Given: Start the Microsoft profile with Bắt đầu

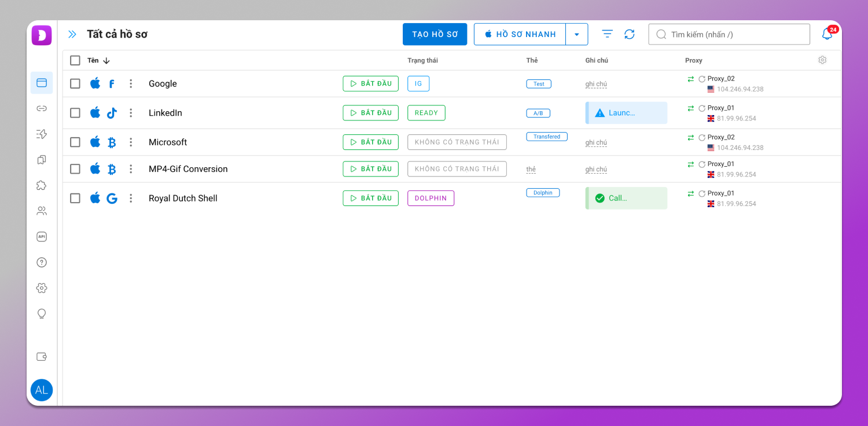Looking at the screenshot, I should tap(370, 142).
